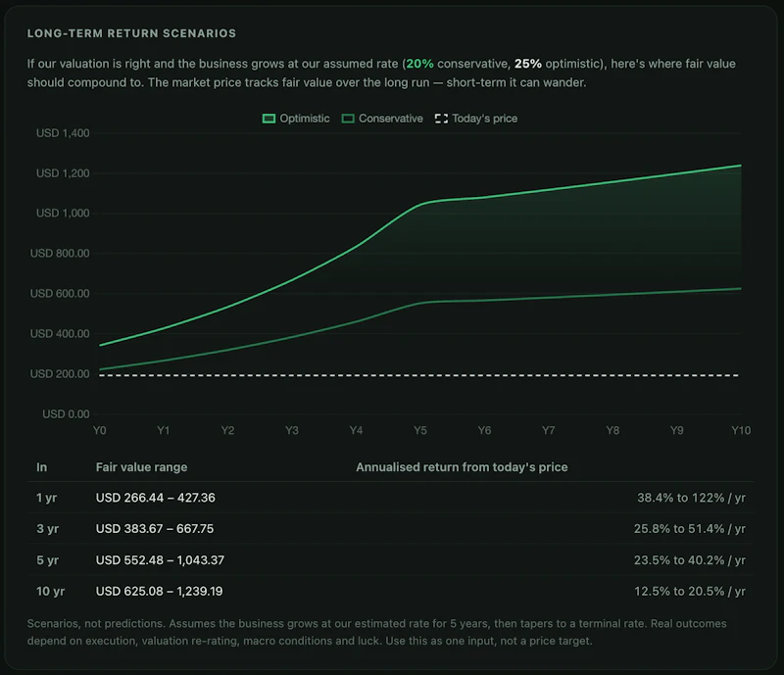Toggle the Optimistic legend swatch
Screen dimensions: 784x675
point(269,119)
